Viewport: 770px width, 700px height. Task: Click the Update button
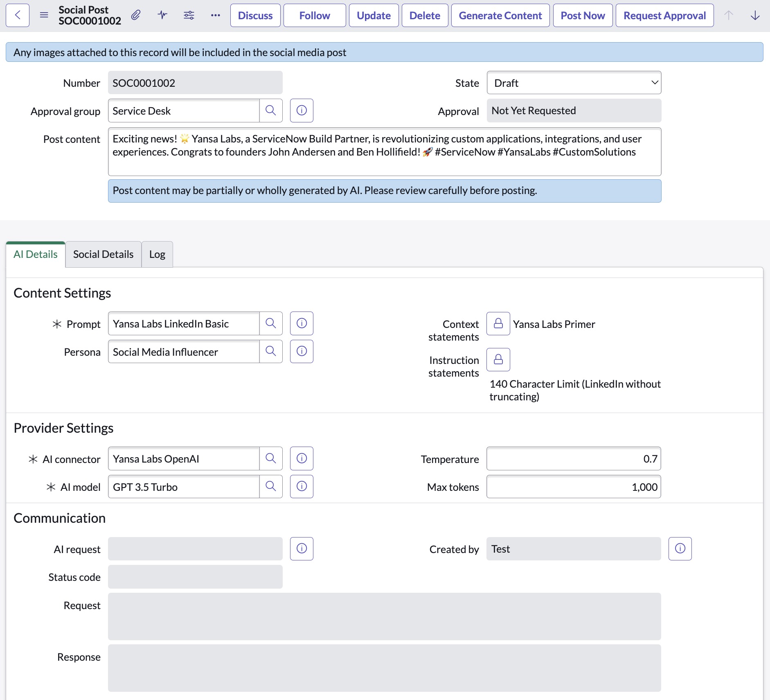[374, 16]
